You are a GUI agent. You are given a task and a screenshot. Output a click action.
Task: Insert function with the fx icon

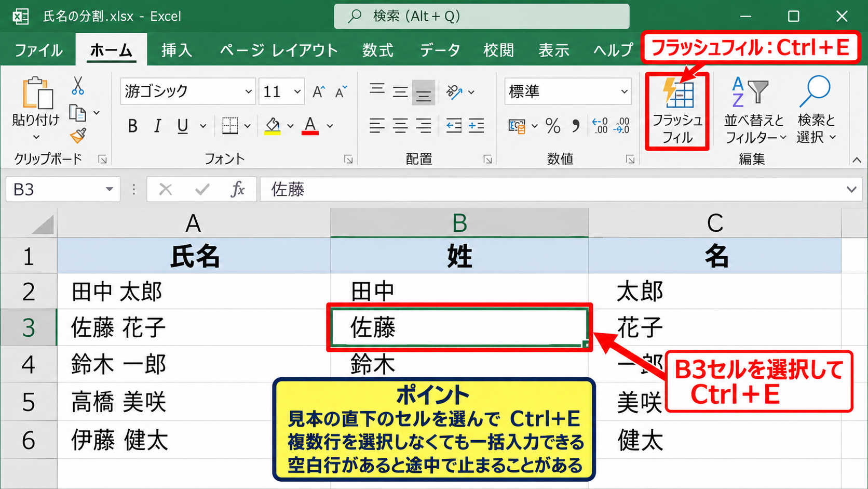238,189
